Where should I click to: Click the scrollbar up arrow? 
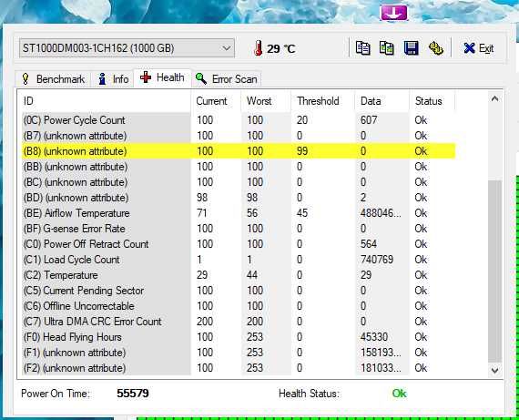[x=494, y=98]
